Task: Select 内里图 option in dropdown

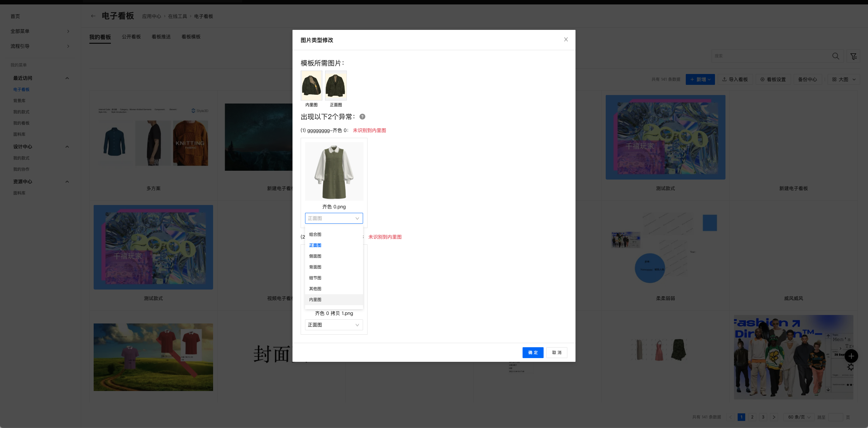Action: coord(315,300)
